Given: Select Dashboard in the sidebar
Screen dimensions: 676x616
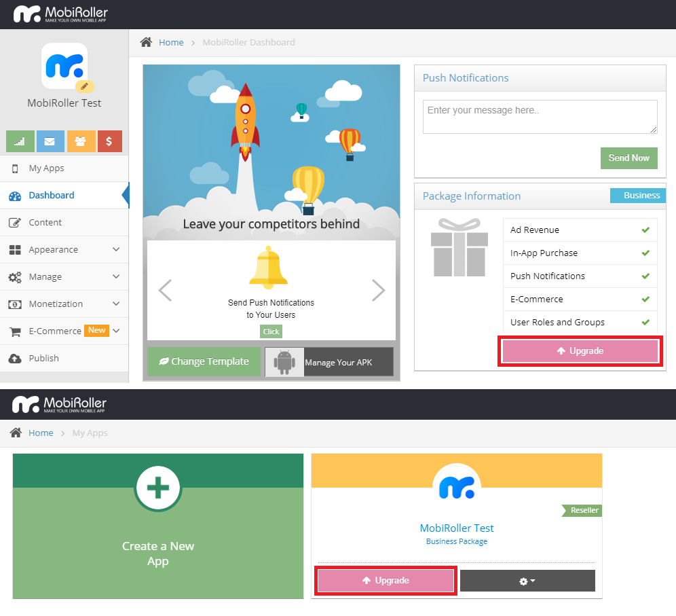Looking at the screenshot, I should point(64,196).
